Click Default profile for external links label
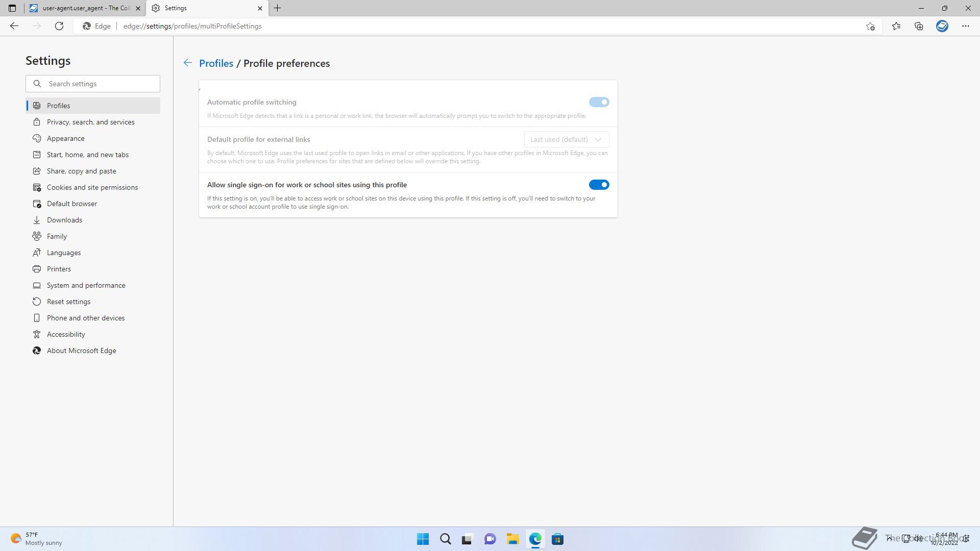The image size is (980, 551). coord(258,139)
